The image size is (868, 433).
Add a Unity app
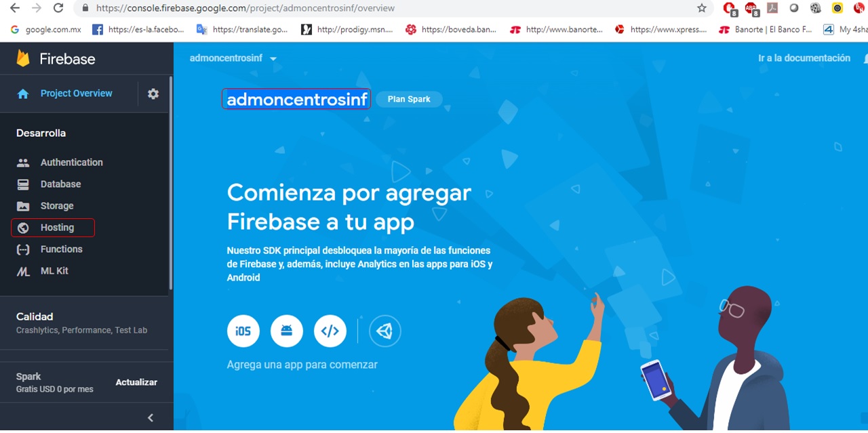(x=385, y=331)
